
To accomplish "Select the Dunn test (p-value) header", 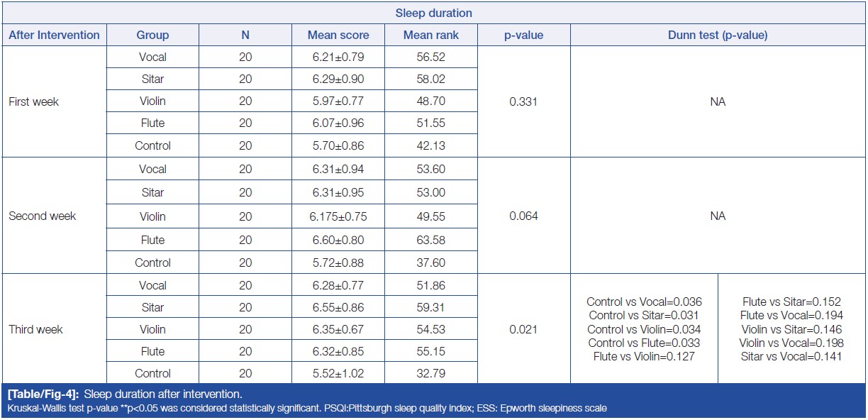I will point(718,35).
